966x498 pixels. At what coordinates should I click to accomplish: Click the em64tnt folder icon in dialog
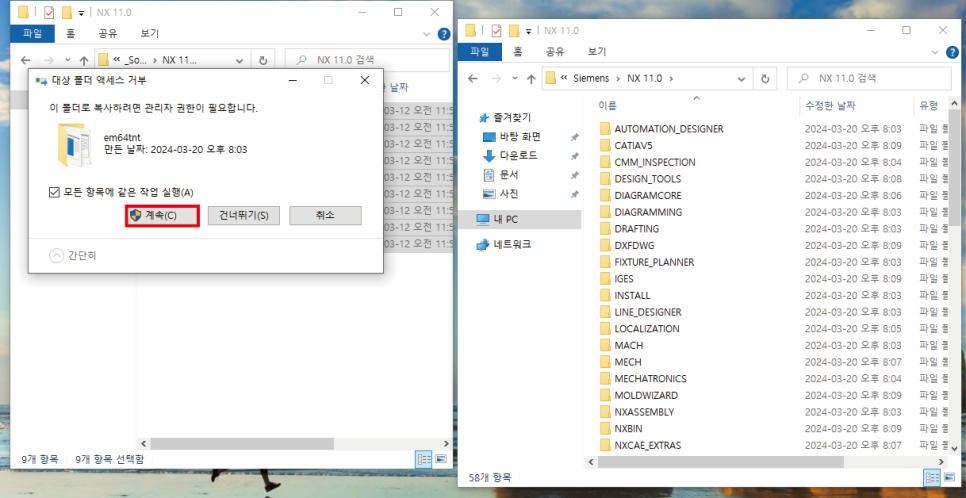point(74,144)
